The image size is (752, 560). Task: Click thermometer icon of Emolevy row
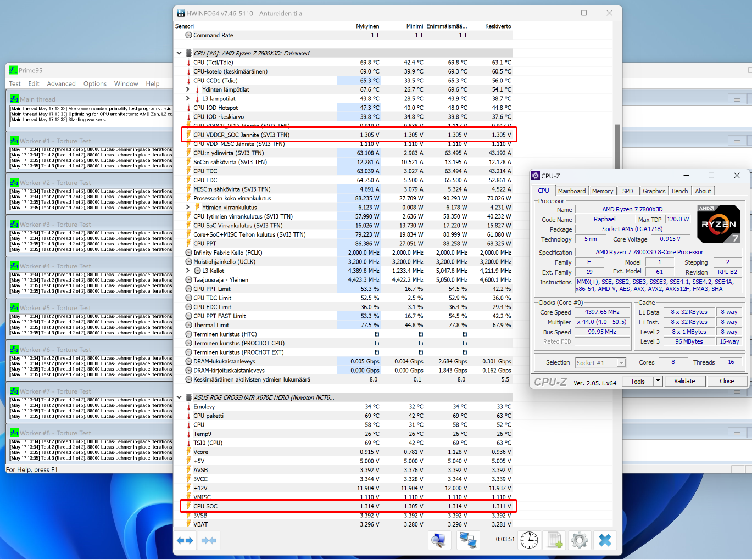(x=188, y=407)
